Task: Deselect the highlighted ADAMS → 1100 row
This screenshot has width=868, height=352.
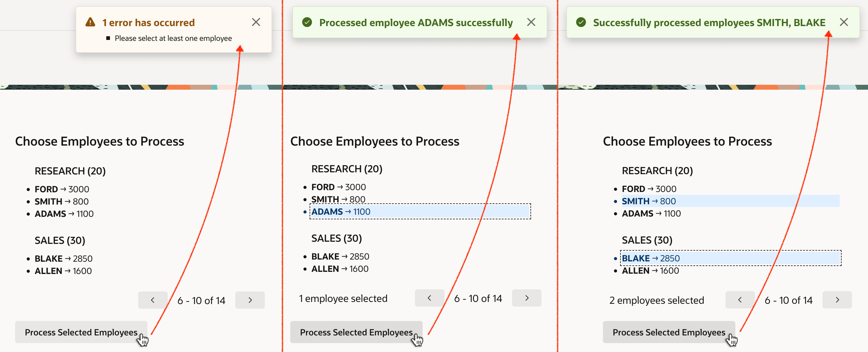Action: (x=420, y=212)
